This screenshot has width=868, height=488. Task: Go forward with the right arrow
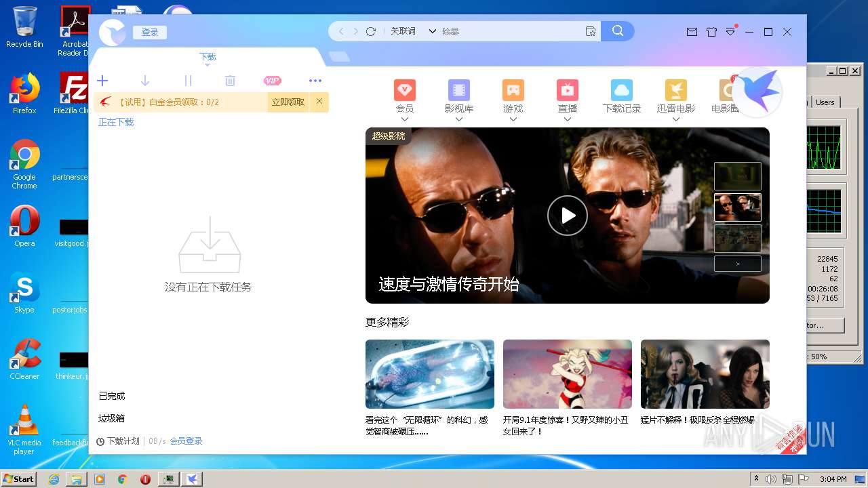click(355, 31)
